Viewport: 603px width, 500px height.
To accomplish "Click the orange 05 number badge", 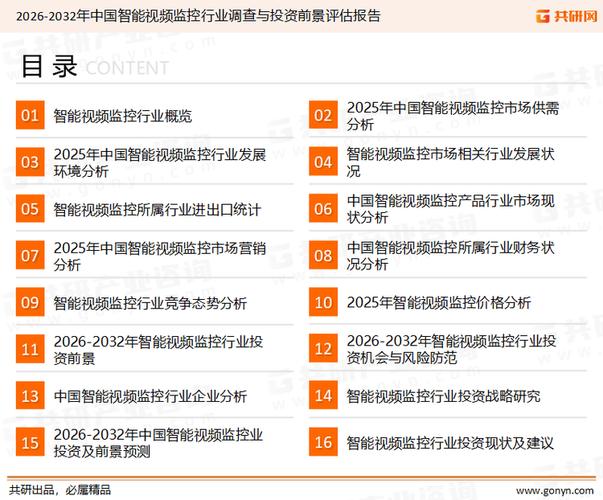I will click(x=30, y=209).
